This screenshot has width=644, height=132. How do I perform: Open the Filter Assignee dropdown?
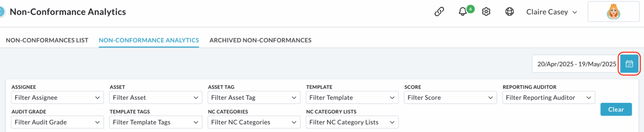(57, 97)
